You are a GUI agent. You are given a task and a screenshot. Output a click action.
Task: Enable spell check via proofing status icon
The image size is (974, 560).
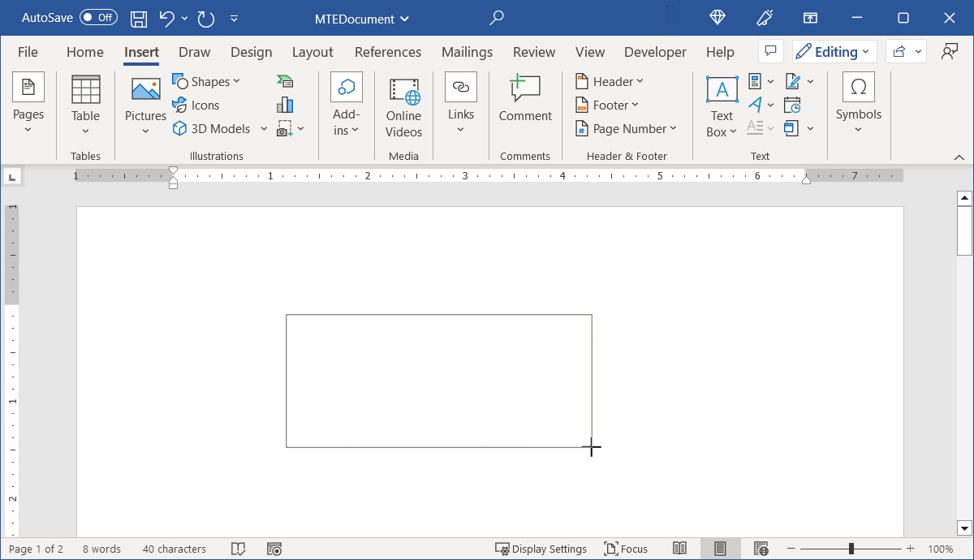click(238, 549)
